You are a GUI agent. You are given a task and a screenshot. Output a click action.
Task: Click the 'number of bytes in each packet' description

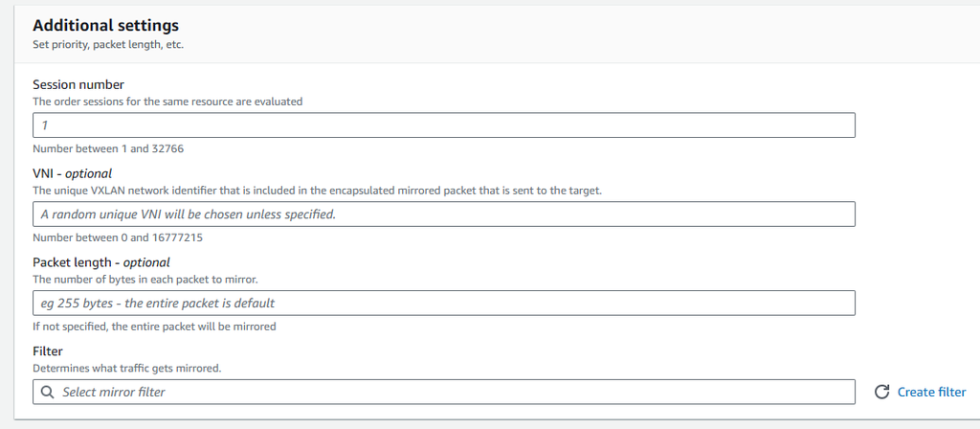pos(145,280)
